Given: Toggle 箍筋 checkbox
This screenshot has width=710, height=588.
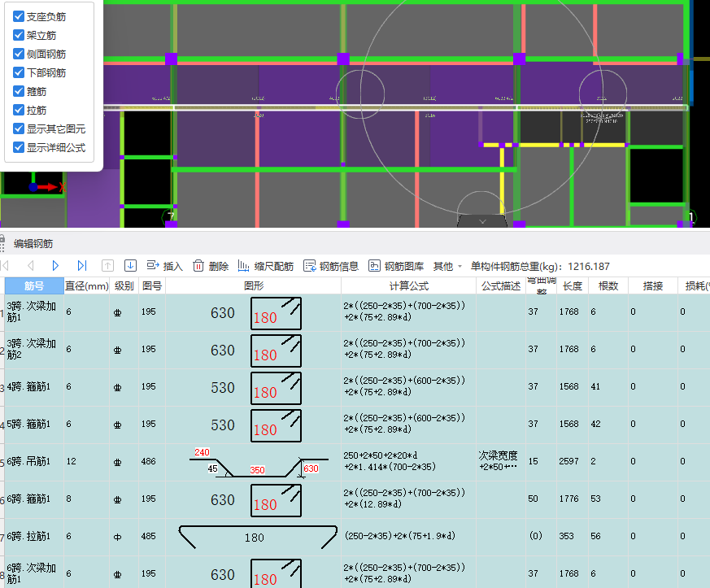Looking at the screenshot, I should (19, 91).
